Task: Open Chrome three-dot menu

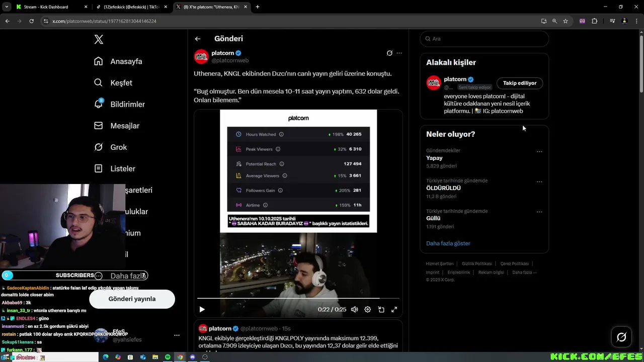Action: coord(636,21)
